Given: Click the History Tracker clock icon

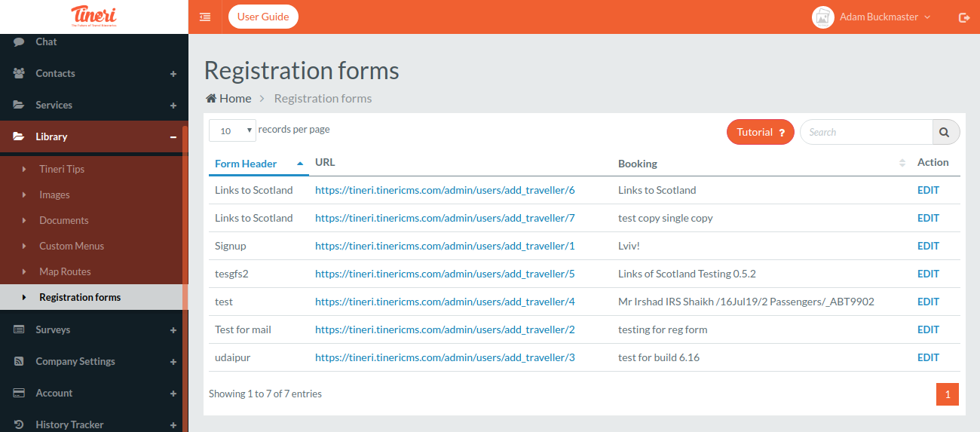Looking at the screenshot, I should [x=19, y=424].
